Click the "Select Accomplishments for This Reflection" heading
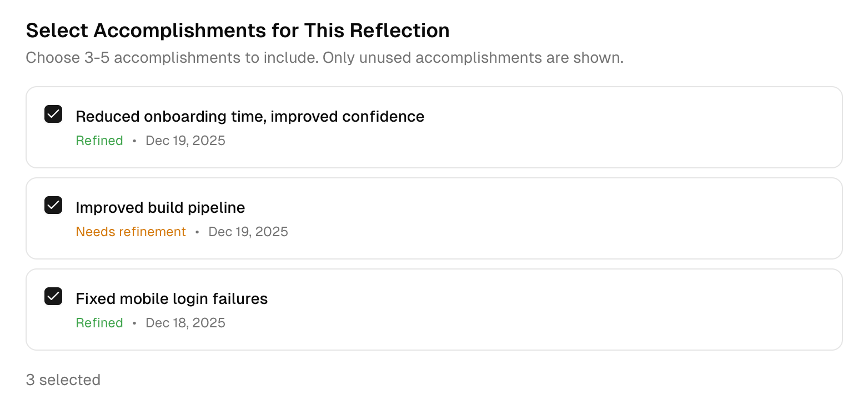Viewport: 868px width, 409px height. pos(238,31)
